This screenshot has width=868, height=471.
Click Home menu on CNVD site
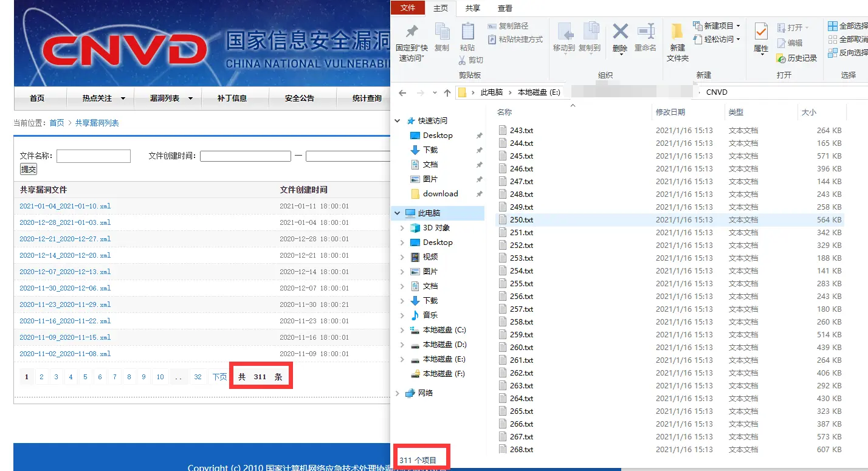37,98
